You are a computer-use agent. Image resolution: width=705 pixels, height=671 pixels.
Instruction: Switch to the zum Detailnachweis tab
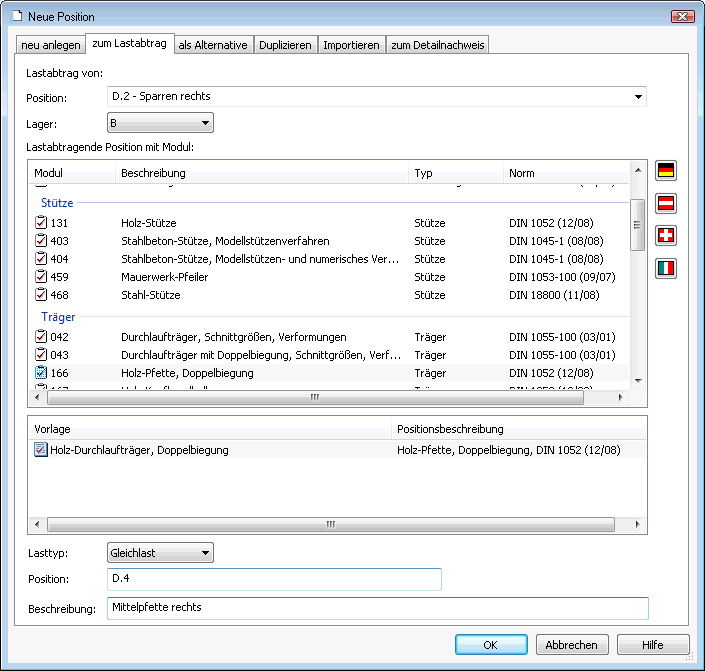coord(437,45)
